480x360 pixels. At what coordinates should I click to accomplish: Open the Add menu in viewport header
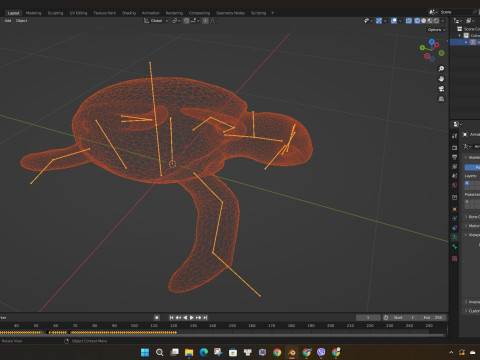pyautogui.click(x=8, y=21)
